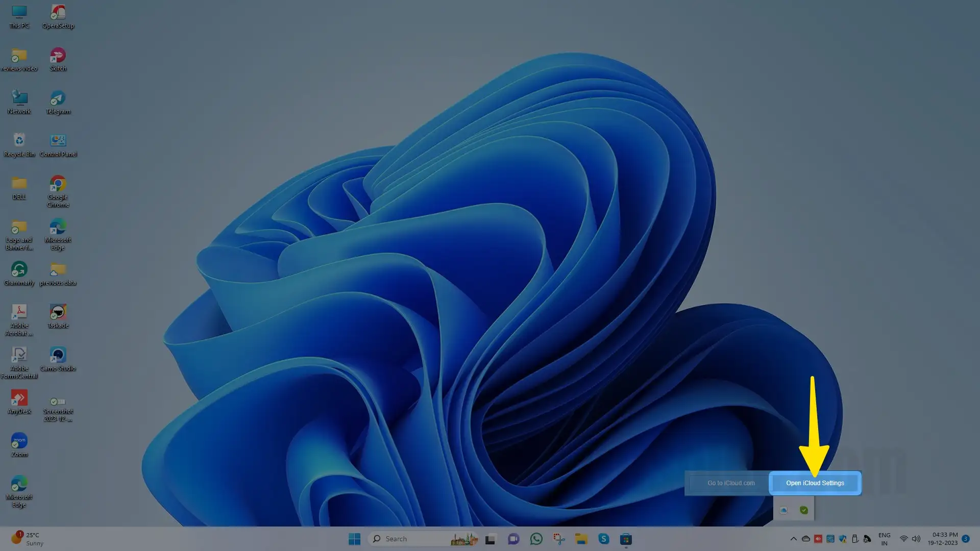The height and width of the screenshot is (551, 980).
Task: Click the OneDrive cloud tray icon
Action: click(x=805, y=539)
